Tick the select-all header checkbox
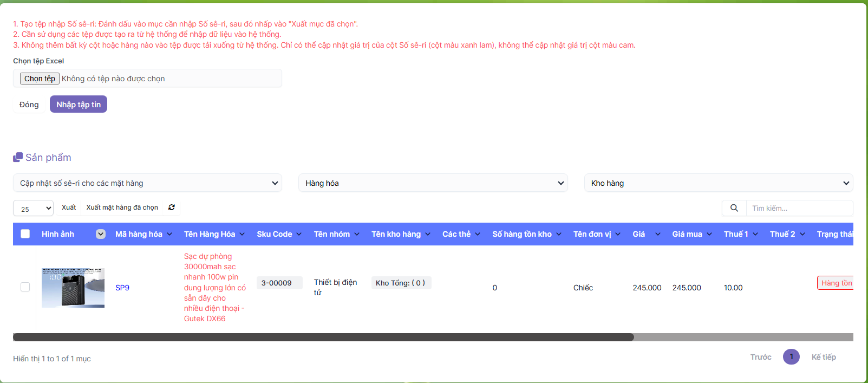 point(25,234)
